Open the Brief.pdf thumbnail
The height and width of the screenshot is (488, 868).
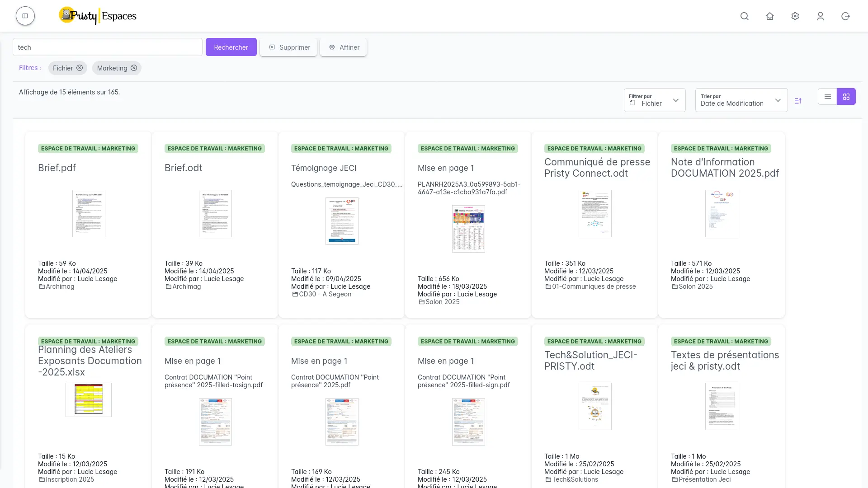click(x=89, y=213)
